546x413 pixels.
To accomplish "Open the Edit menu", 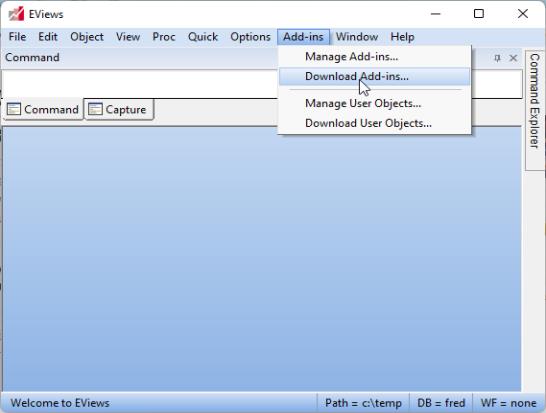I will 48,37.
